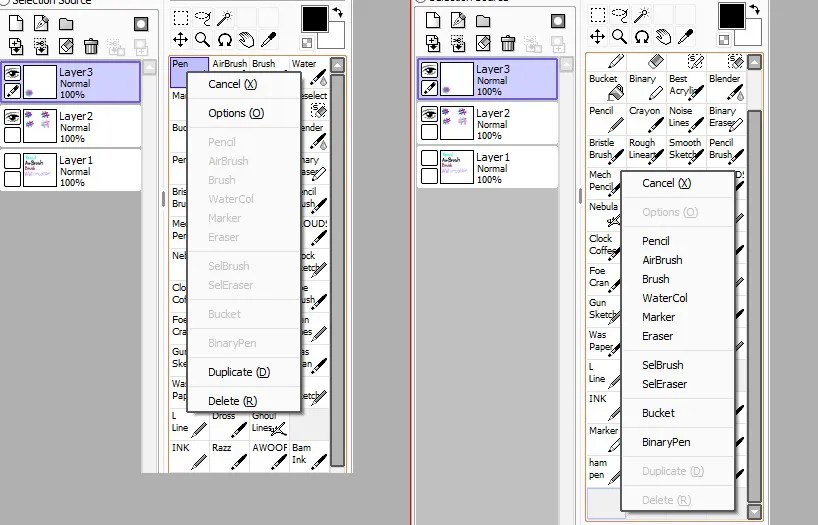Select the Razz brush in left tool tray

point(229,455)
